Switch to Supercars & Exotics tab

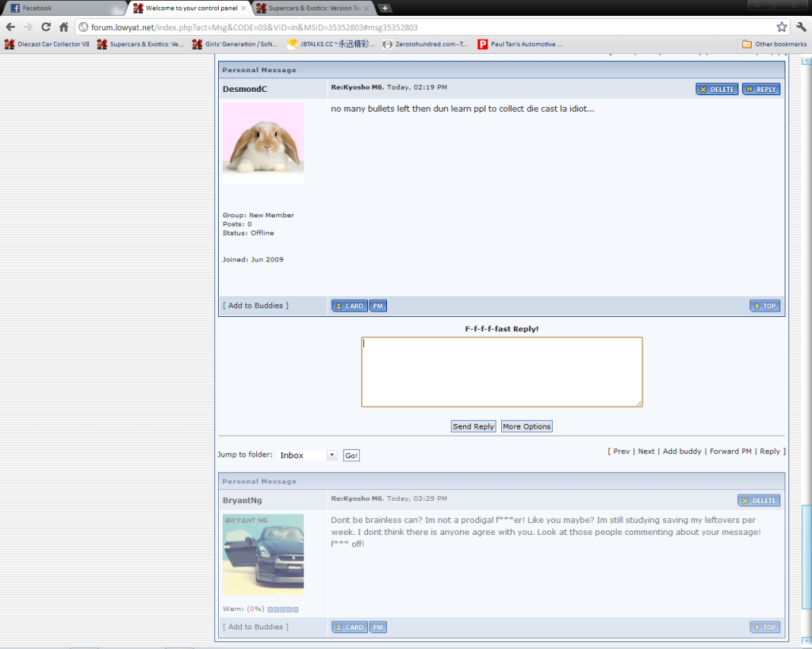313,8
